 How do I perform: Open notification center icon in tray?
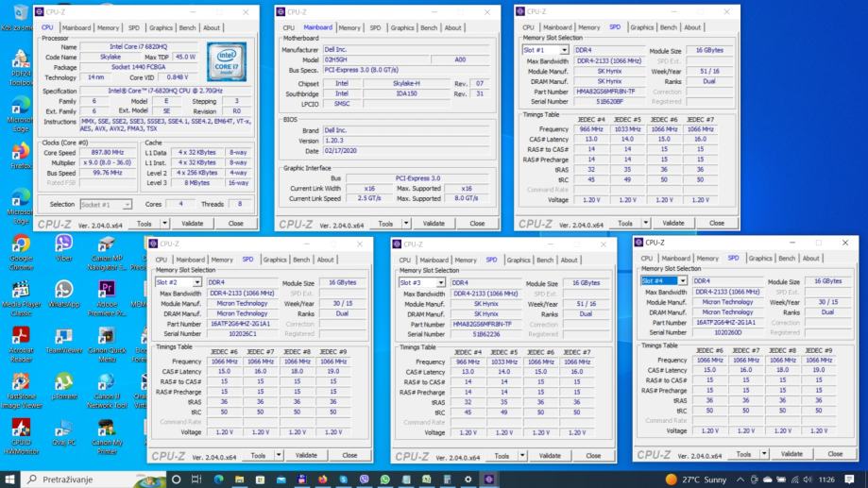point(850,480)
